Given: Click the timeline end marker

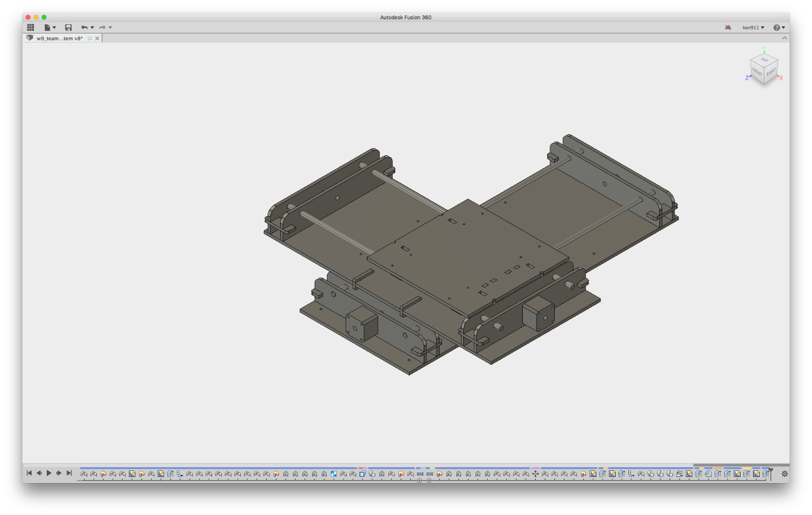Looking at the screenshot, I should pyautogui.click(x=771, y=473).
